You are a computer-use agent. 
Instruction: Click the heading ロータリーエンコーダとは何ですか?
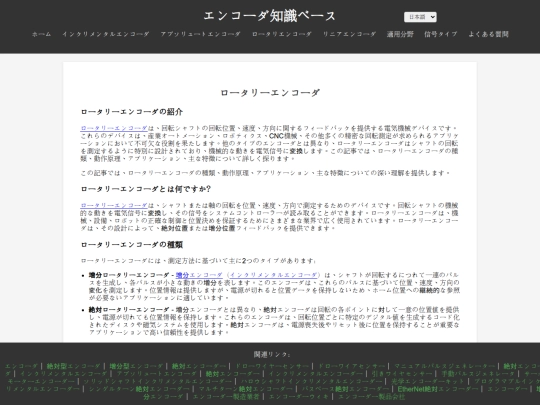tap(146, 189)
